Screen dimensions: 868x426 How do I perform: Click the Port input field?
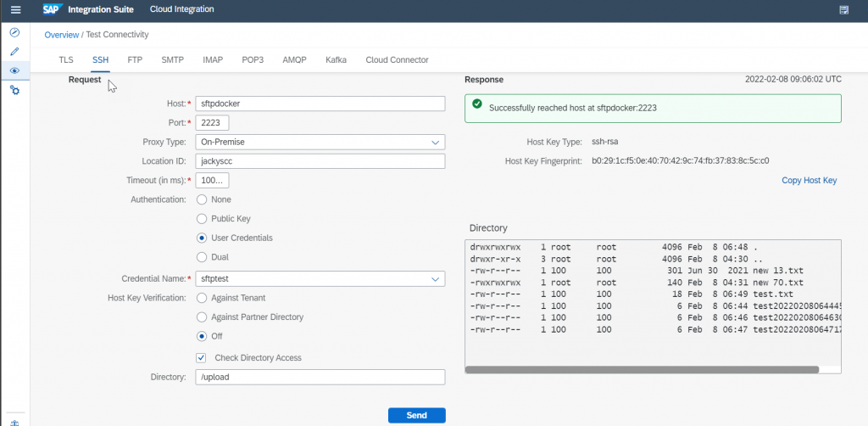[212, 122]
